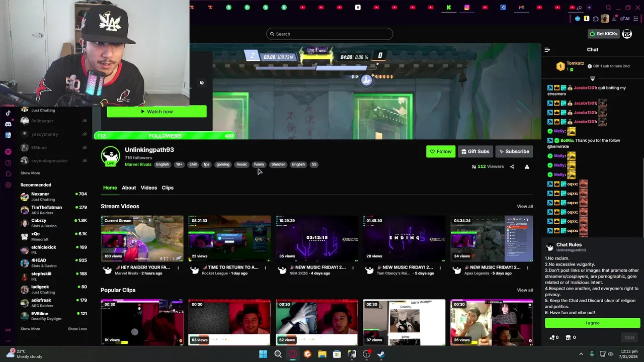This screenshot has height=362, width=644.
Task: Switch to the Kick browser tab
Action: coord(448,8)
